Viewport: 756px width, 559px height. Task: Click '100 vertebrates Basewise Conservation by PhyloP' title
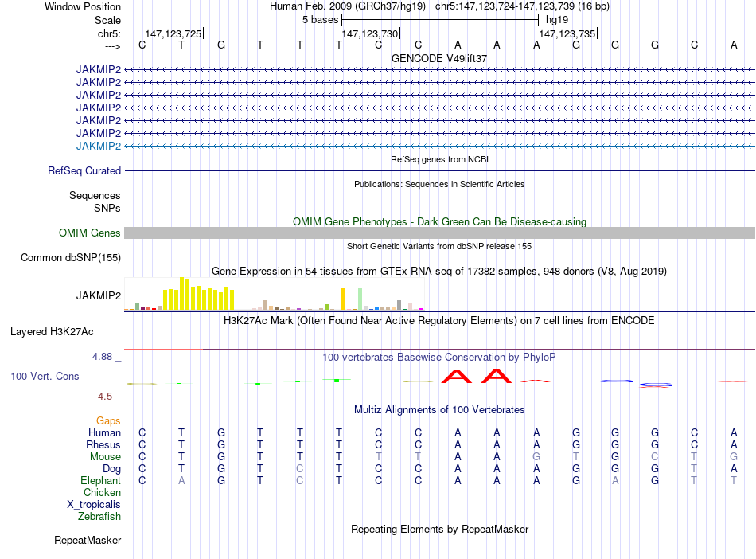click(x=439, y=358)
